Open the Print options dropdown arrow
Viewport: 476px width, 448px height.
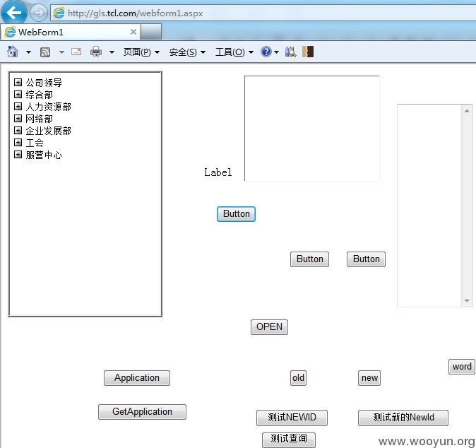pos(112,52)
